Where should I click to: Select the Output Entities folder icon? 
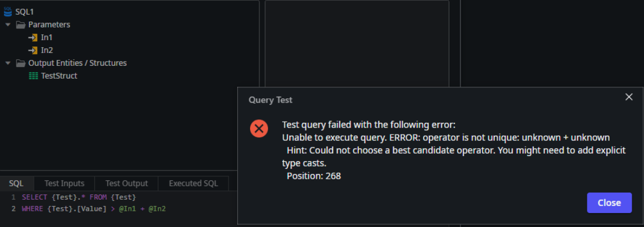[x=20, y=63]
